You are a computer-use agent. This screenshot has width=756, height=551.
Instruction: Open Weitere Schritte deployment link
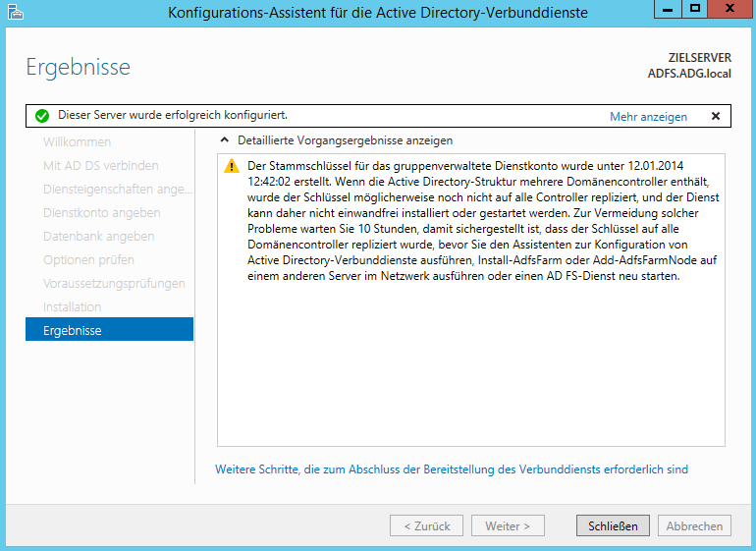[452, 469]
